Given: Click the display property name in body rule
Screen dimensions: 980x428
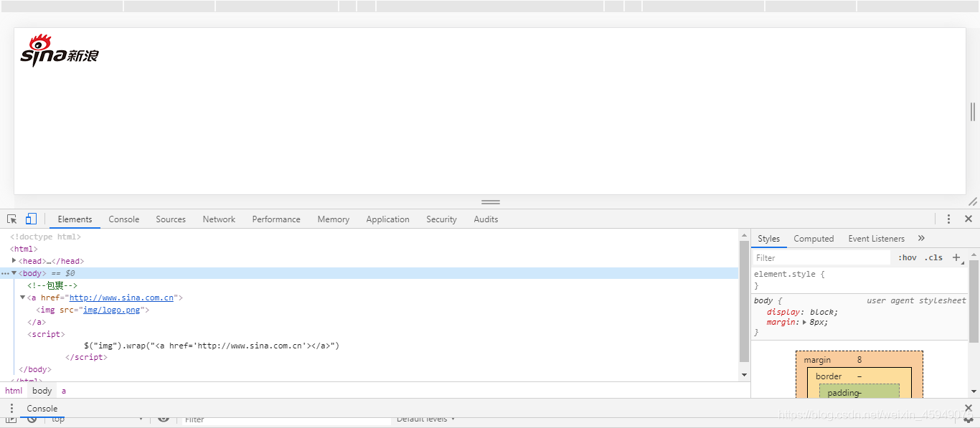Looking at the screenshot, I should pyautogui.click(x=782, y=312).
